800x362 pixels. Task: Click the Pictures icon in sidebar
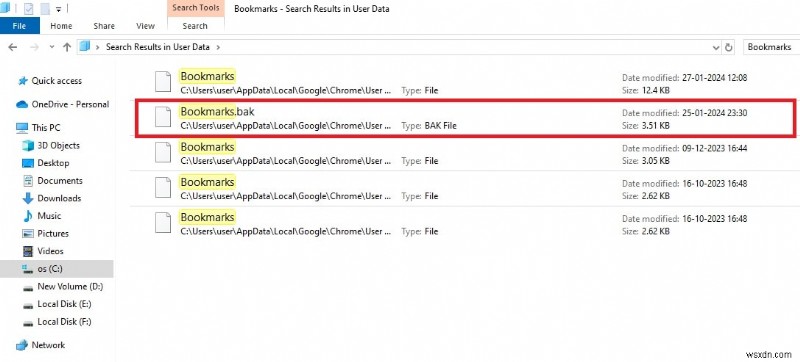[28, 234]
